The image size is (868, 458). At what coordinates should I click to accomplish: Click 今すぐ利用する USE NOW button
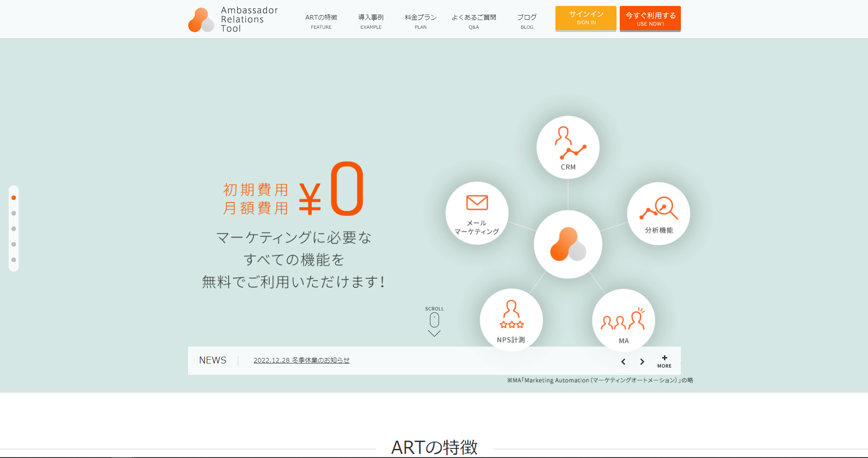click(x=650, y=19)
